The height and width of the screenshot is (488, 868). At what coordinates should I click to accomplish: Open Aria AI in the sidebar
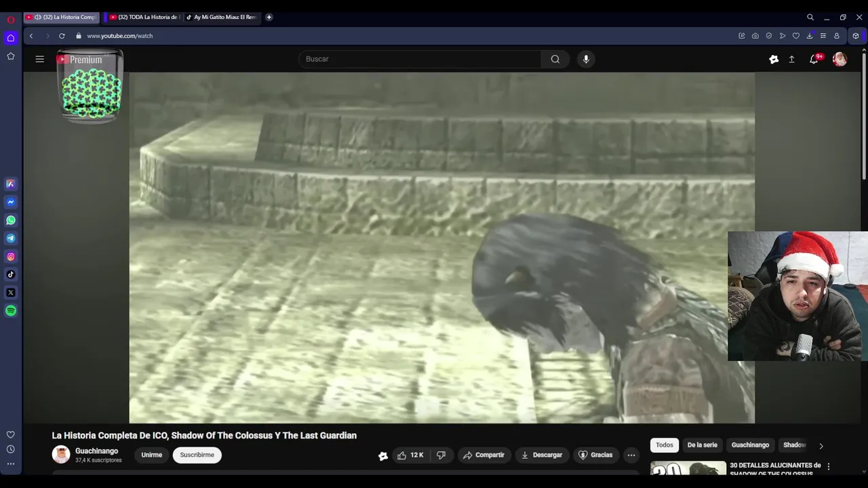pos(11,184)
